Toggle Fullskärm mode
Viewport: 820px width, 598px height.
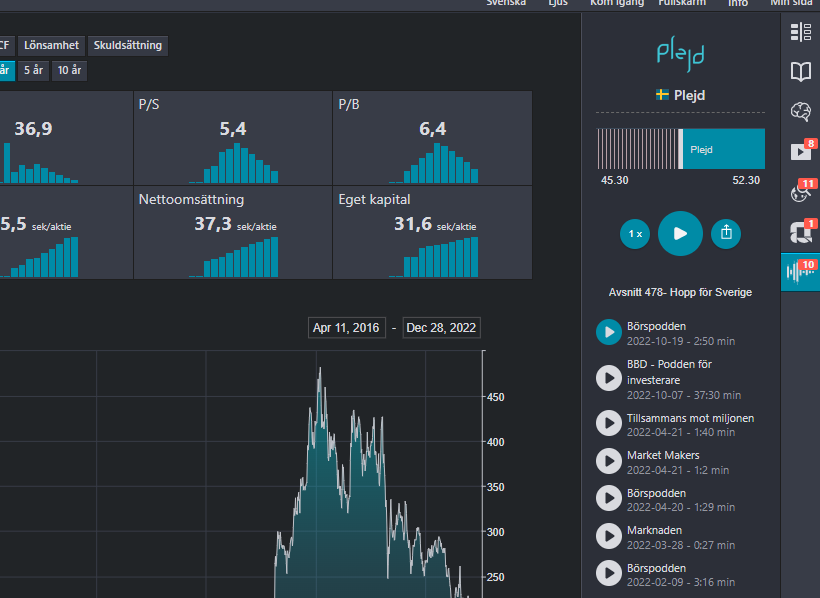(x=682, y=3)
